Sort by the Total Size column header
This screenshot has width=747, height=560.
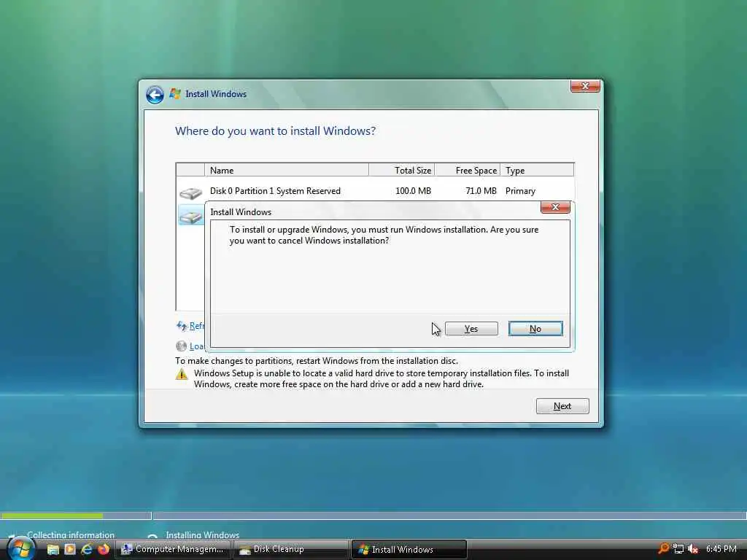tap(402, 170)
